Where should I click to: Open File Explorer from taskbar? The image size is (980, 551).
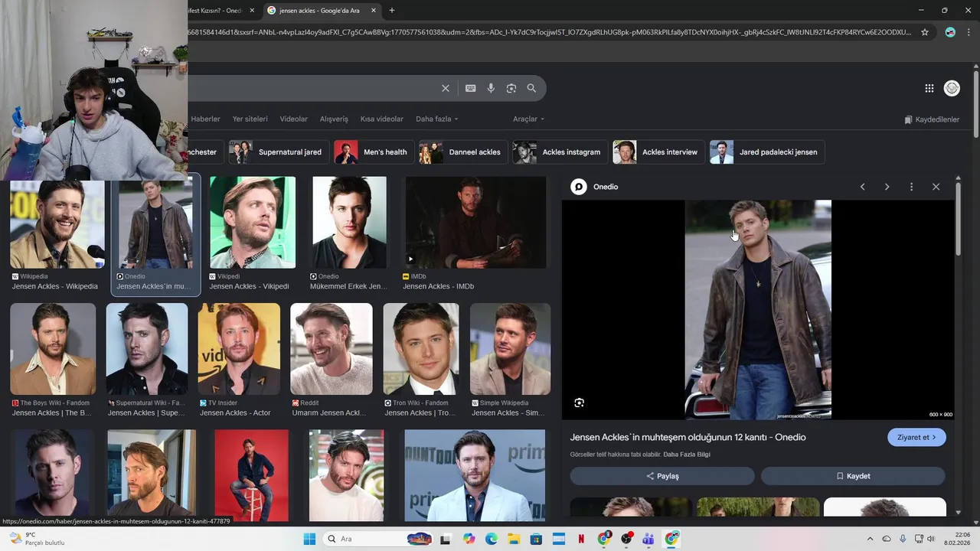tap(514, 539)
